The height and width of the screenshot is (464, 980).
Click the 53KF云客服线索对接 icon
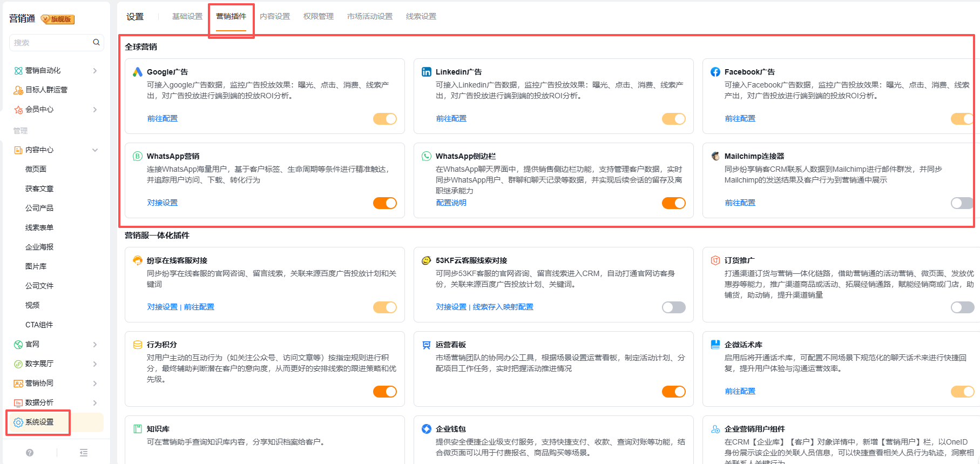pos(427,260)
